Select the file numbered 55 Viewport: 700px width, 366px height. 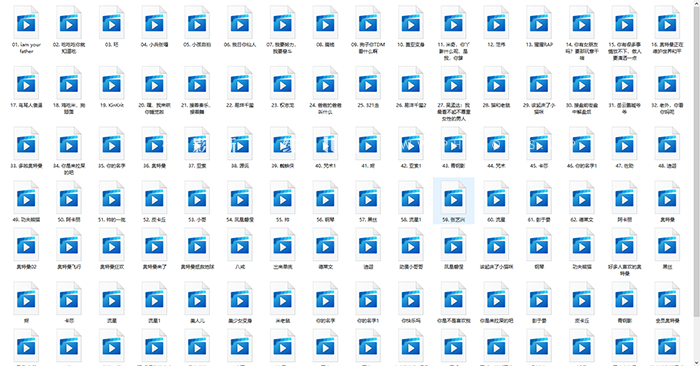283,201
